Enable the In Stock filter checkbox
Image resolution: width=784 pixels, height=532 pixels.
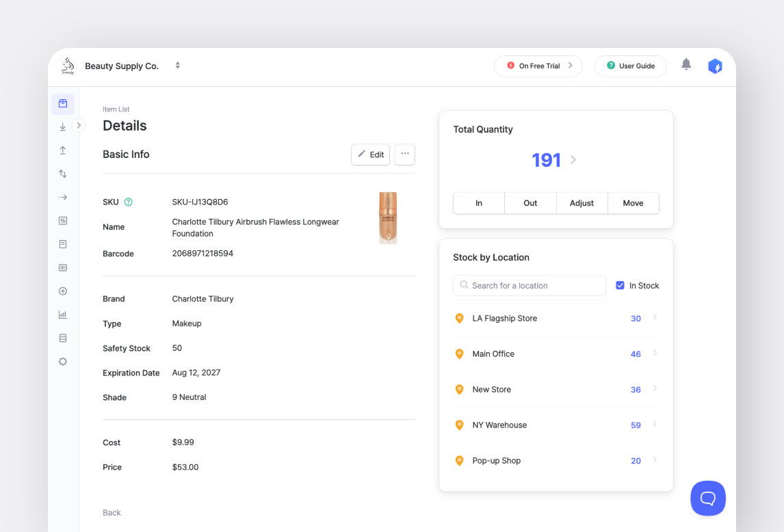point(622,285)
